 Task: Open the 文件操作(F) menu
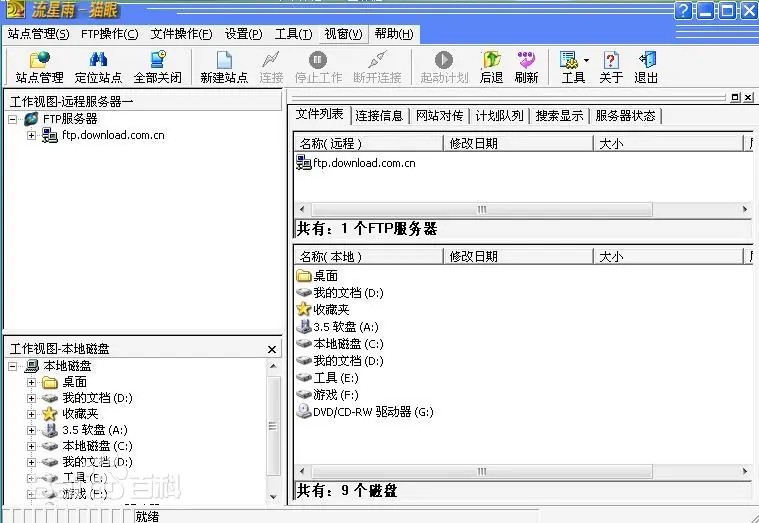pyautogui.click(x=181, y=34)
